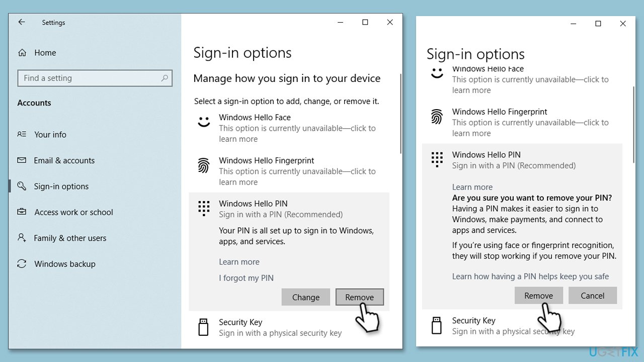The height and width of the screenshot is (362, 644).
Task: Click the Windows Hello Face smiley icon in right window
Action: tap(437, 73)
